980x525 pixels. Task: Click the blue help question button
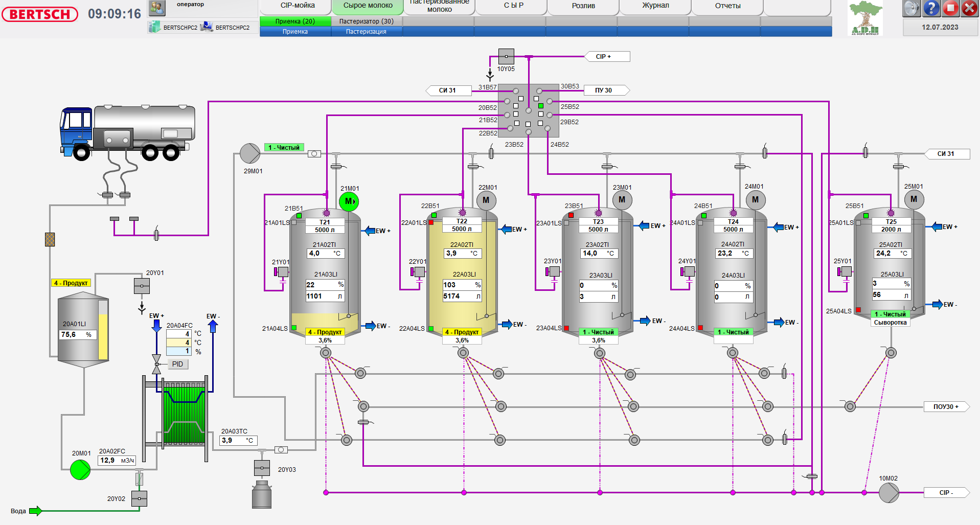tap(931, 8)
